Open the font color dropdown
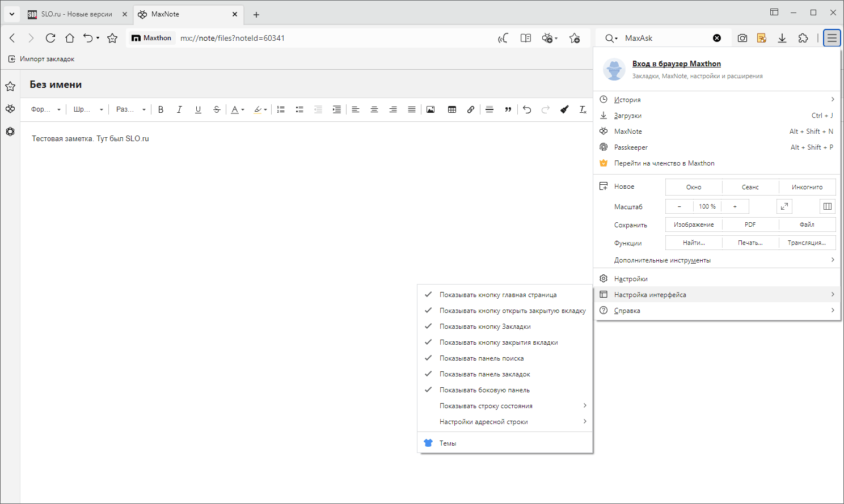The image size is (844, 504). (238, 109)
